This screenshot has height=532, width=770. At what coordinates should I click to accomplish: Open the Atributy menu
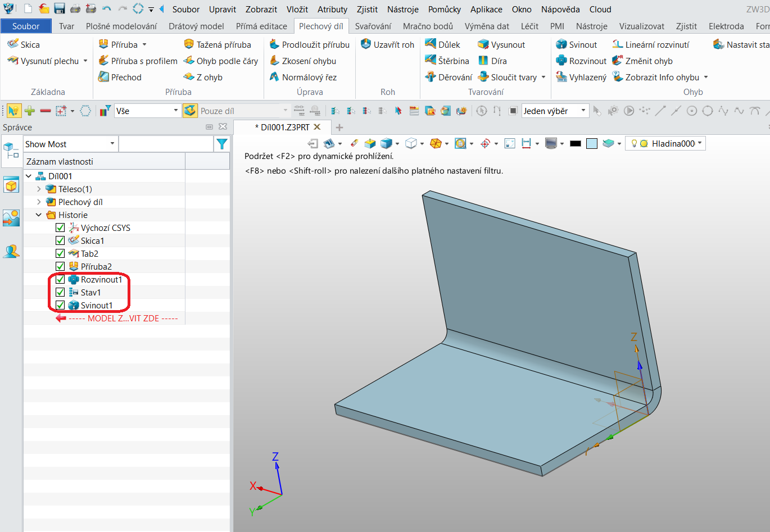pyautogui.click(x=332, y=9)
